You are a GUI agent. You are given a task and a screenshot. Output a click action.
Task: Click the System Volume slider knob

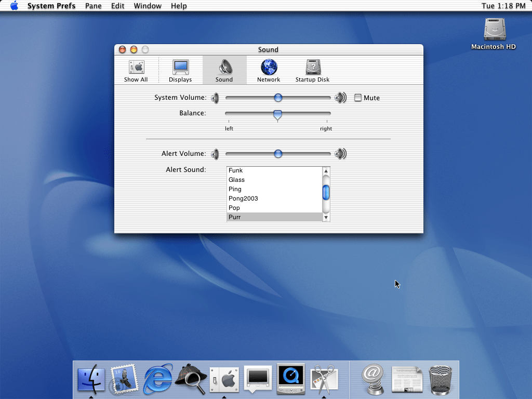point(278,98)
